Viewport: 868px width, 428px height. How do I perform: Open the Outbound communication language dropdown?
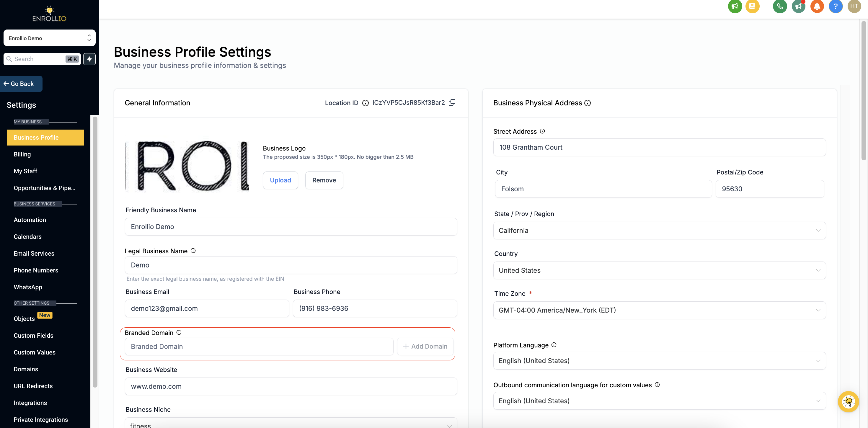pos(660,401)
